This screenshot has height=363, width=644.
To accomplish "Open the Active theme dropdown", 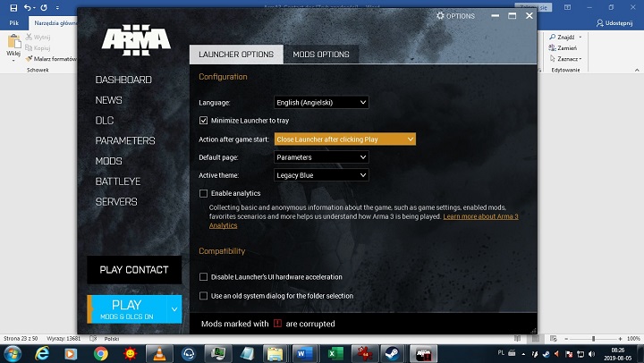I will pyautogui.click(x=321, y=175).
